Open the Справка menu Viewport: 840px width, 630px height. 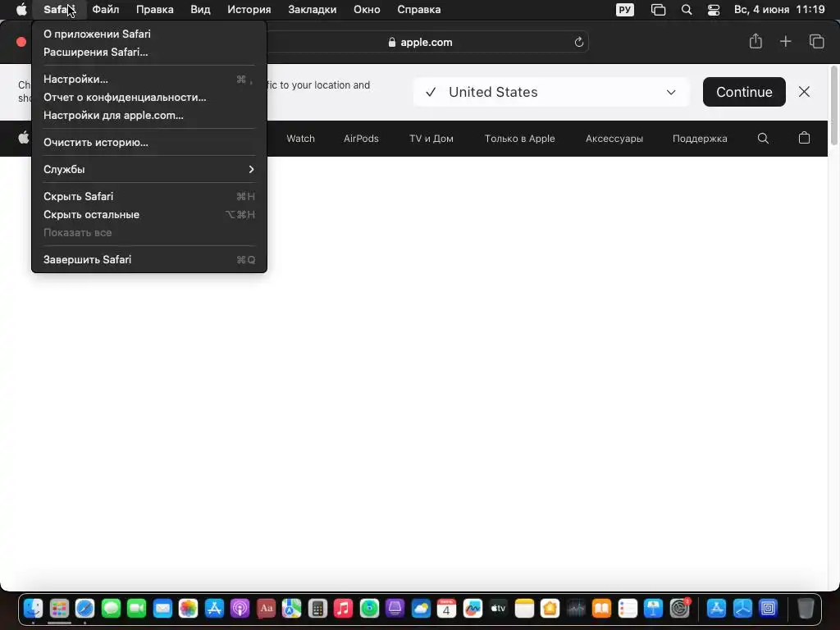tap(419, 10)
